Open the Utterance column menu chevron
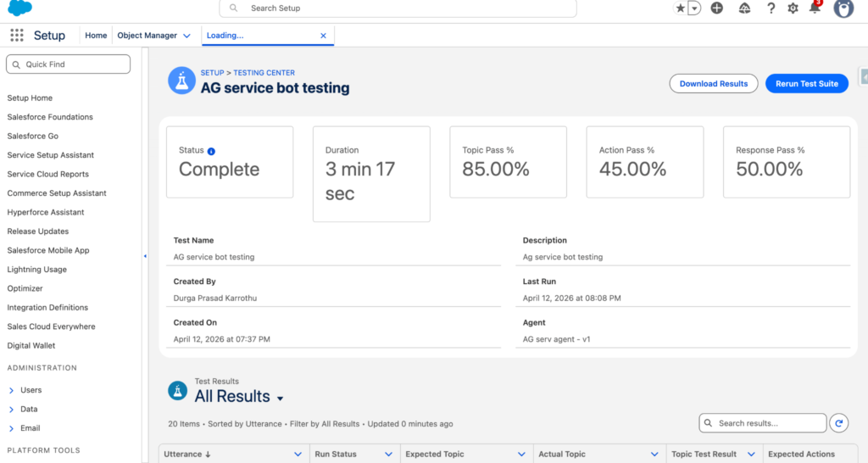This screenshot has width=868, height=463. pyautogui.click(x=298, y=455)
